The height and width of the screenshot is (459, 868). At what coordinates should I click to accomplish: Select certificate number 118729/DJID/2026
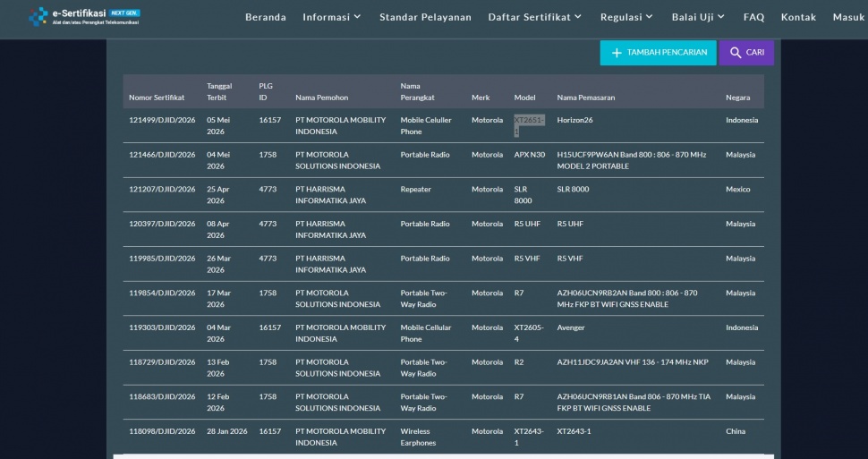pos(162,362)
